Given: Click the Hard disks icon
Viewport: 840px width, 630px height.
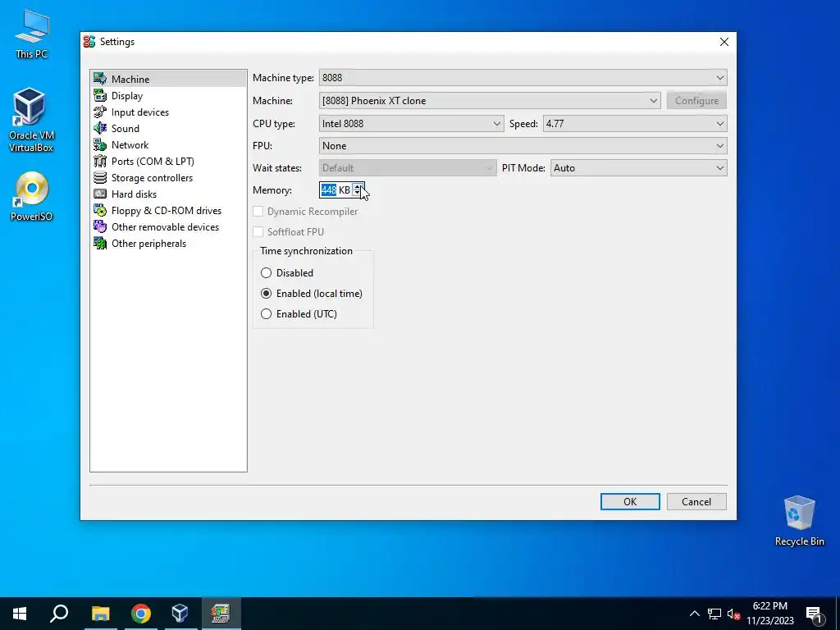Looking at the screenshot, I should [100, 194].
